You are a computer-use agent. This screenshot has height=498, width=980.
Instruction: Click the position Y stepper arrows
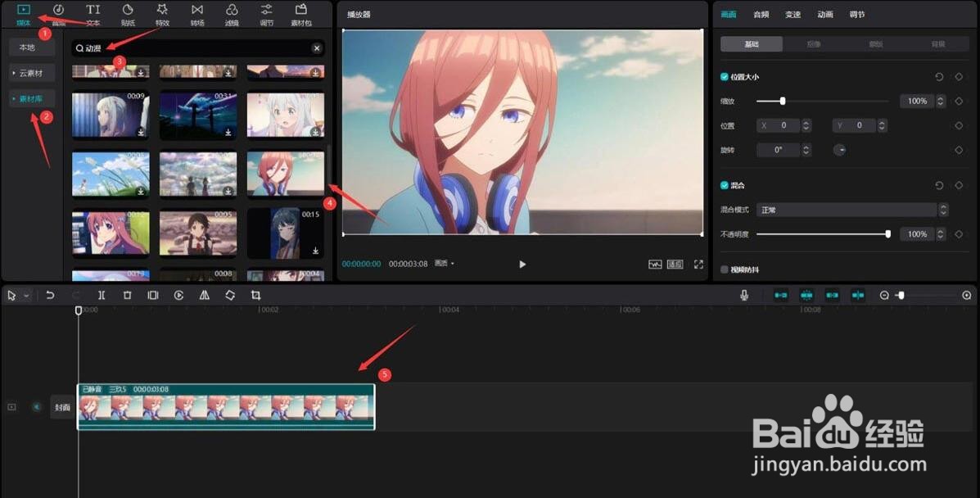pos(882,126)
